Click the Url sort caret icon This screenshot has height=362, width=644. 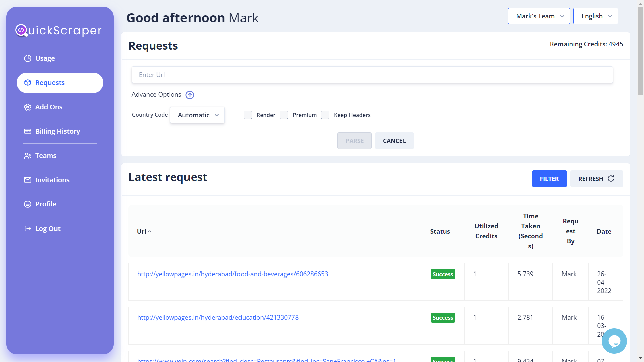pos(150,232)
